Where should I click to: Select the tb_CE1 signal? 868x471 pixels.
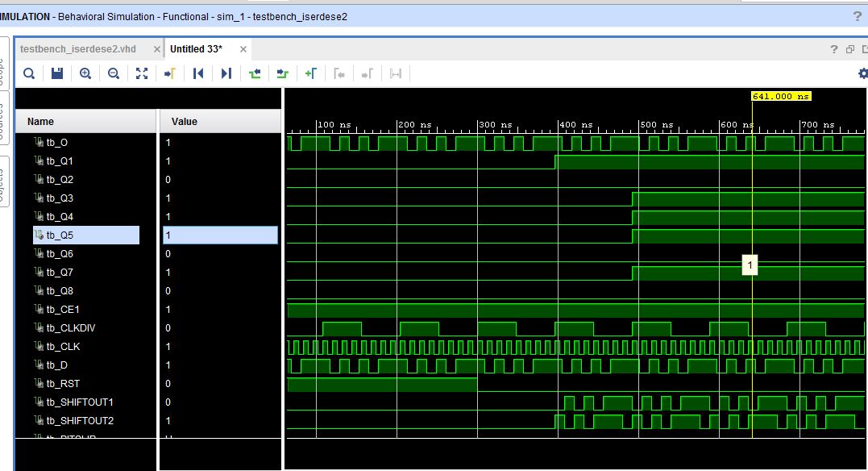[63, 309]
